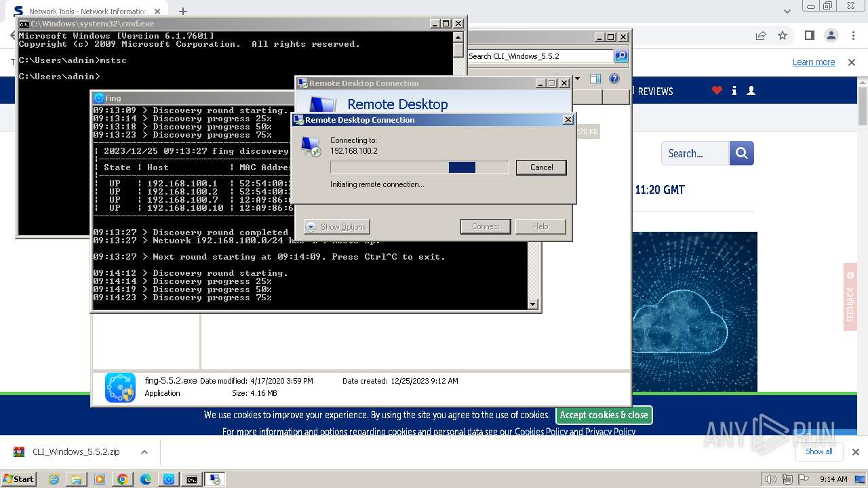Viewport: 868px width, 488px height.
Task: Click the share page icon in Chrome
Action: (761, 35)
